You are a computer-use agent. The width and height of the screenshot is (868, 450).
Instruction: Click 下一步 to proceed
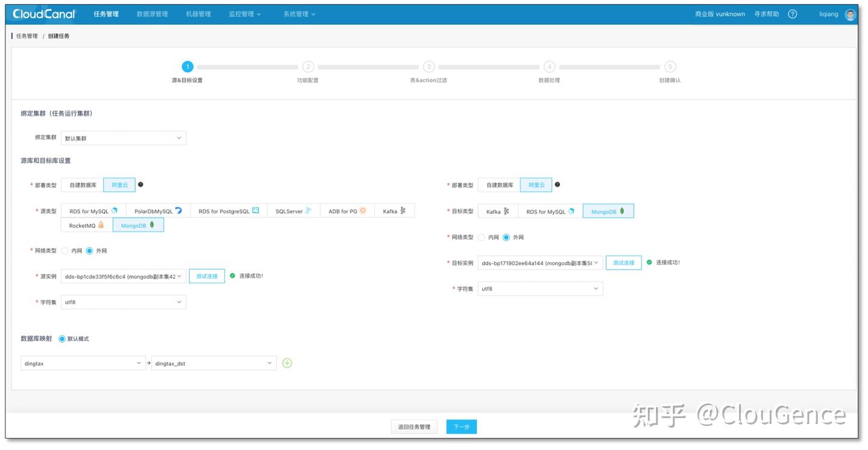461,427
